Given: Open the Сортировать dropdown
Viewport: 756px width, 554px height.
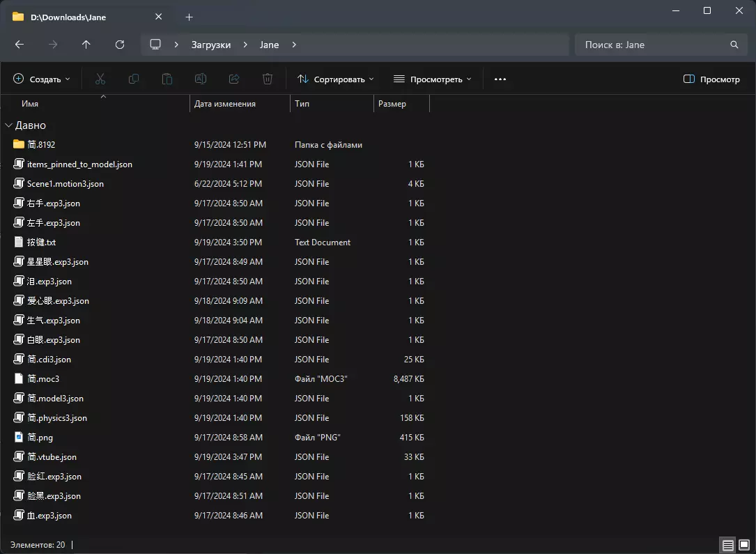Looking at the screenshot, I should point(335,79).
